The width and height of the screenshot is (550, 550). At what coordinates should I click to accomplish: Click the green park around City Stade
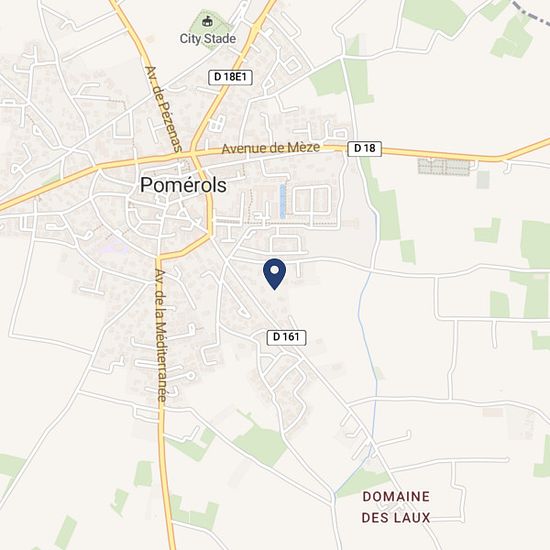[210, 30]
